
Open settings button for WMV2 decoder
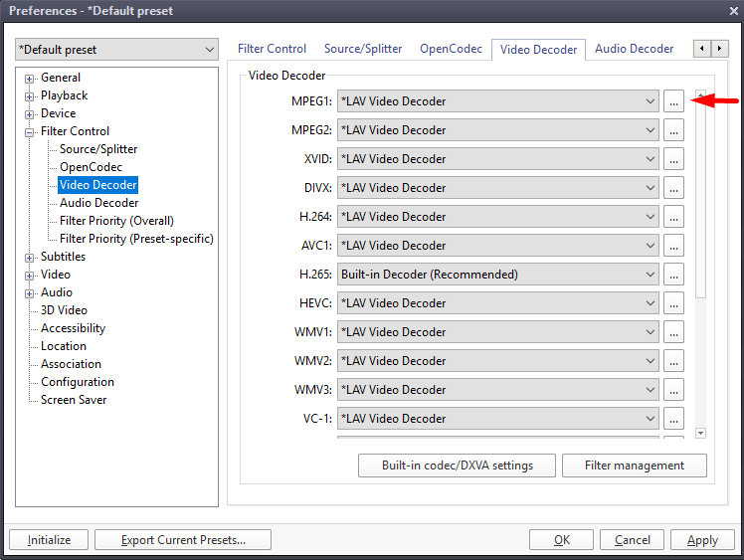[x=673, y=361]
